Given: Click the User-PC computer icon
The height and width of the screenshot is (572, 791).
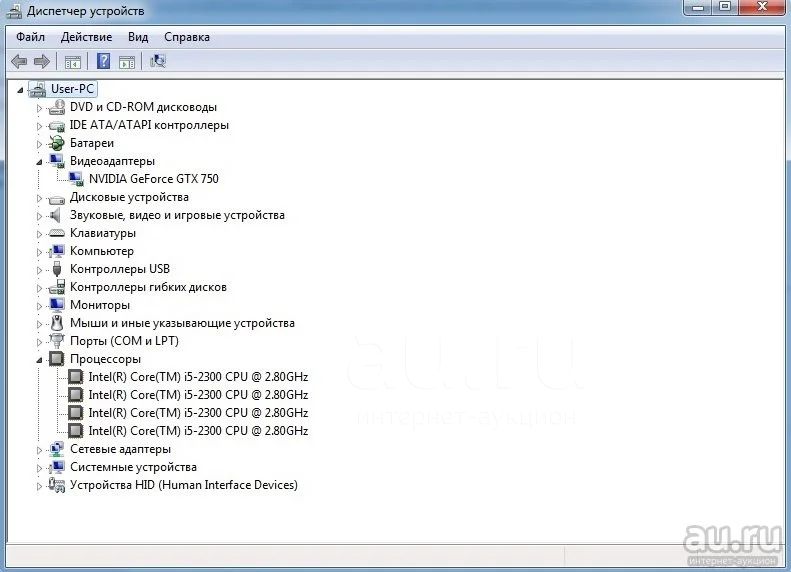Looking at the screenshot, I should tap(37, 89).
